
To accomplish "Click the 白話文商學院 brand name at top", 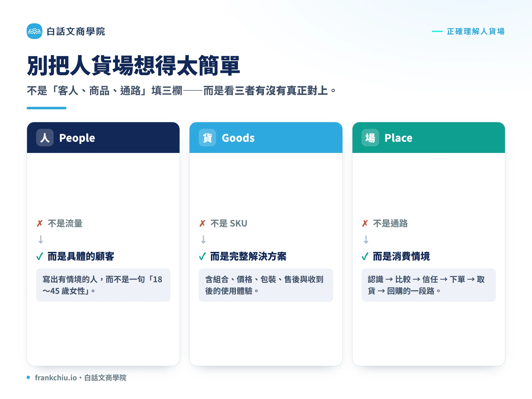I will click(x=76, y=31).
